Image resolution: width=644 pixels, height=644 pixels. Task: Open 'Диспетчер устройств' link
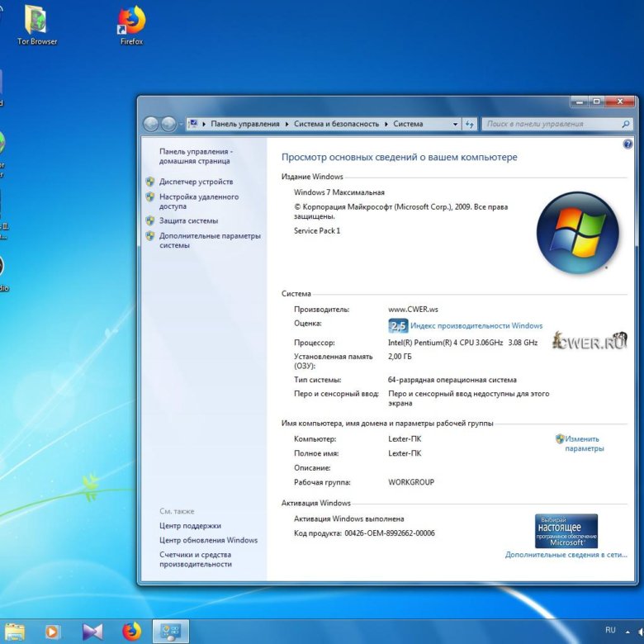click(x=196, y=182)
